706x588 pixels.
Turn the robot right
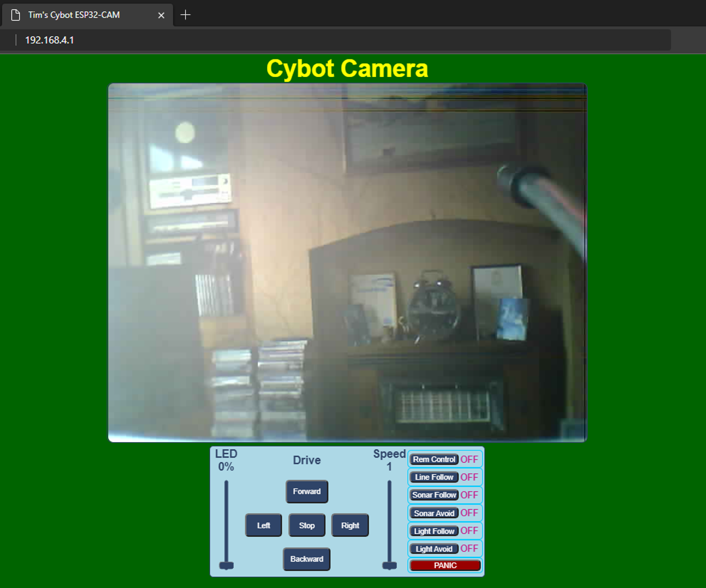coord(350,525)
